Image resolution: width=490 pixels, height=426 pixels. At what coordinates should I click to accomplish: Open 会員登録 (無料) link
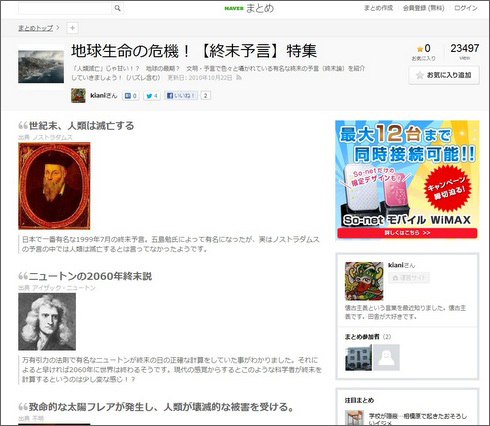click(x=423, y=8)
